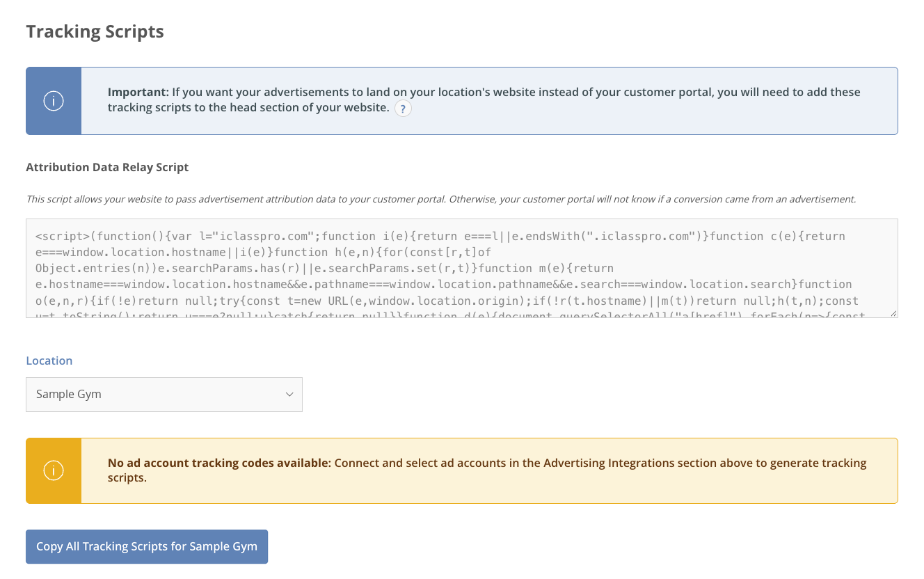Screen dimensions: 924x579
Task: Click the Location field label
Action: 49,360
